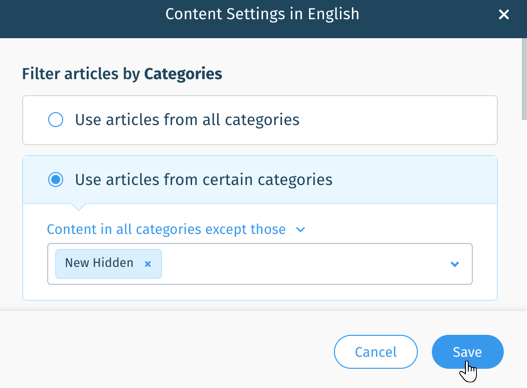Save the content settings
Viewport: 527px width, 388px height.
(x=468, y=352)
